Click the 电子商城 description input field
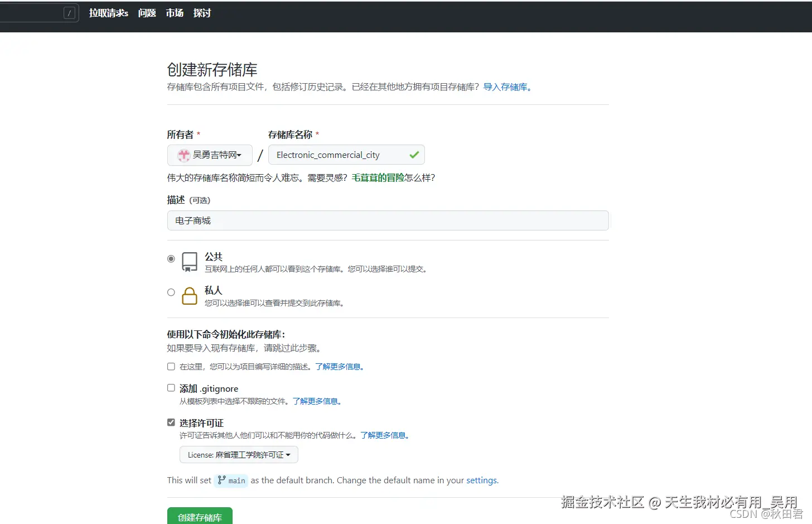The width and height of the screenshot is (812, 524). point(388,220)
